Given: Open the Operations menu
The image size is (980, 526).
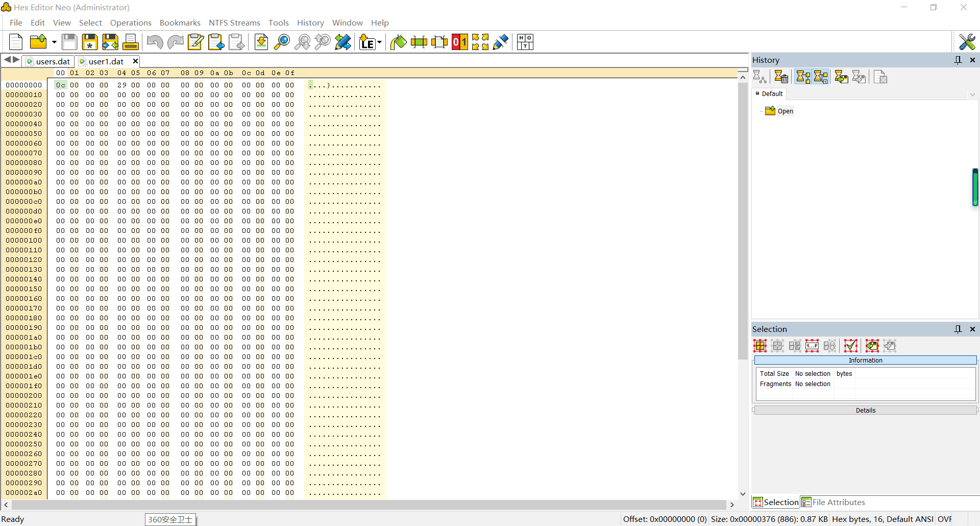Looking at the screenshot, I should pyautogui.click(x=131, y=22).
